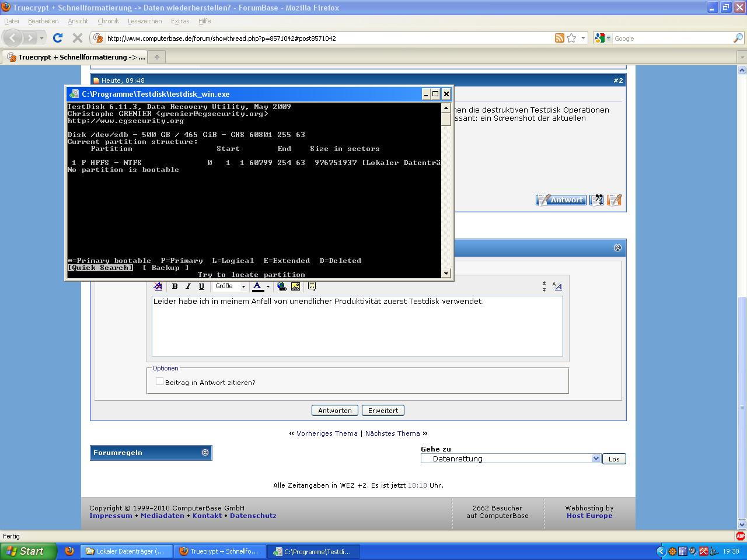This screenshot has height=560, width=747.
Task: Click the URL address field
Action: [329, 38]
